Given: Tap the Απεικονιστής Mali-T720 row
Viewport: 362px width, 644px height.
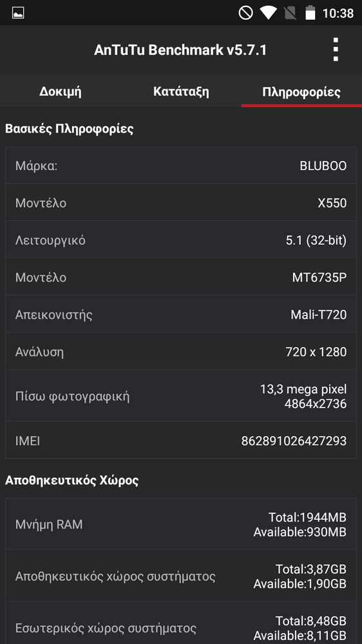Looking at the screenshot, I should [181, 314].
